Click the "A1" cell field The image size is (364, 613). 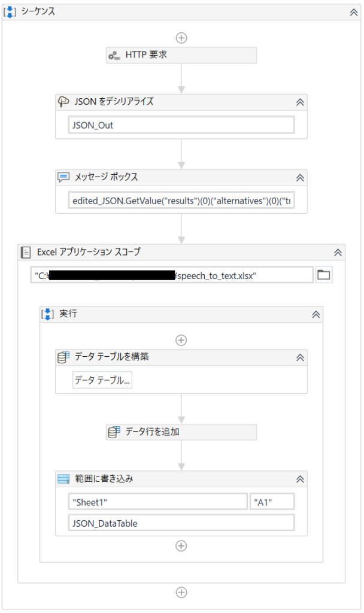272,502
